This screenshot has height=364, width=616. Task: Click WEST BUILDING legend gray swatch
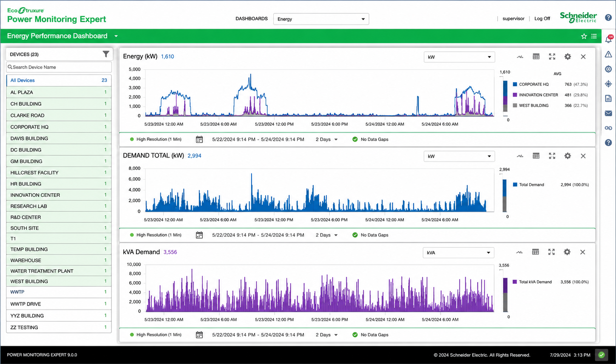515,105
